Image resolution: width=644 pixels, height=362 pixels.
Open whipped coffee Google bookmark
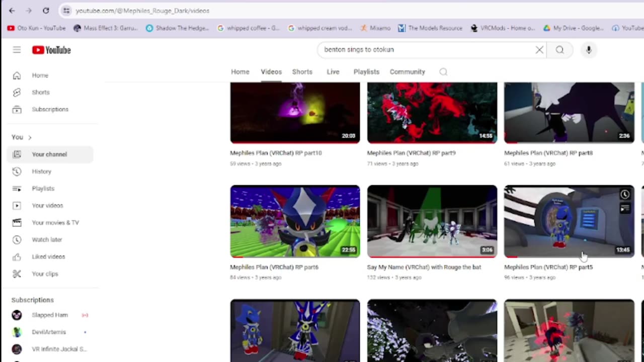coord(248,28)
